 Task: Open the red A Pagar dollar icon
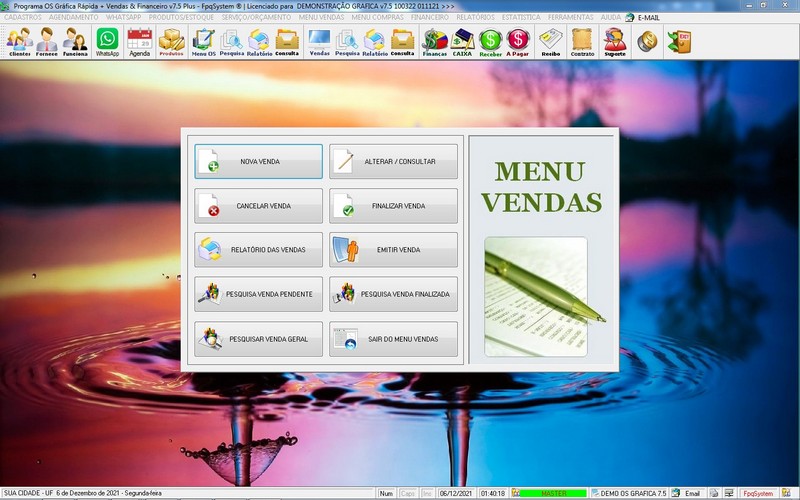[x=517, y=42]
